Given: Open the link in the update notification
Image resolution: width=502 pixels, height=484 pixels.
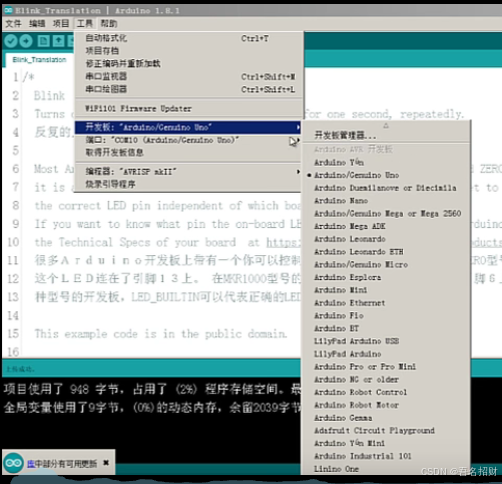Looking at the screenshot, I should pyautogui.click(x=31, y=463).
